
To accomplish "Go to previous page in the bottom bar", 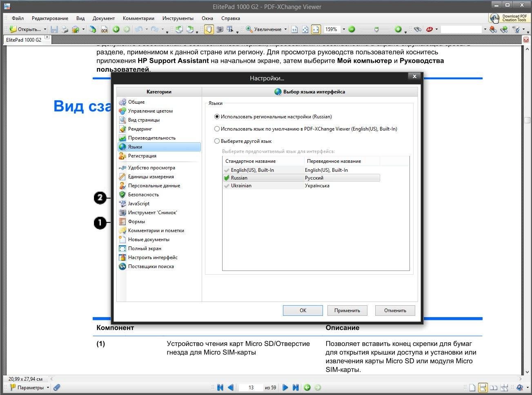I will [231, 388].
